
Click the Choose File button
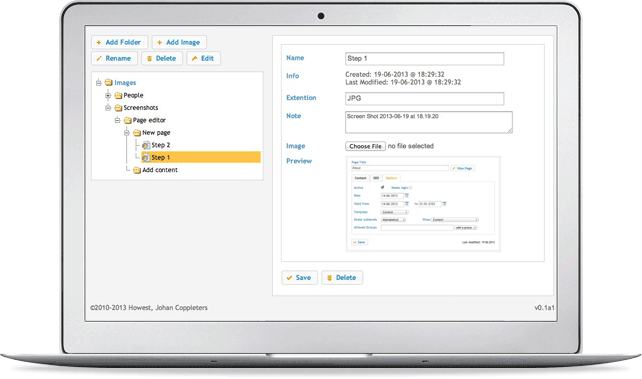365,146
